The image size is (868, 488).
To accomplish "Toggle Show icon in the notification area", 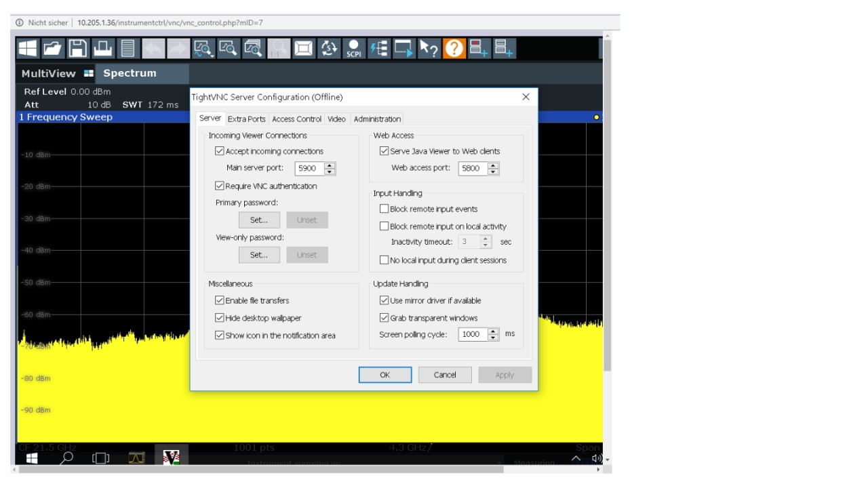I will coord(220,335).
